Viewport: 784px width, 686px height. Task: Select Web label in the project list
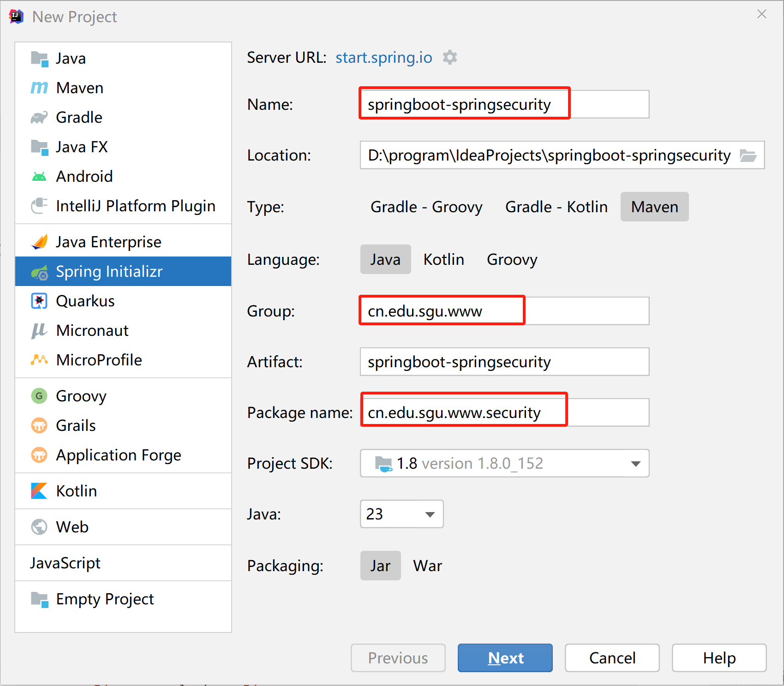tap(72, 527)
